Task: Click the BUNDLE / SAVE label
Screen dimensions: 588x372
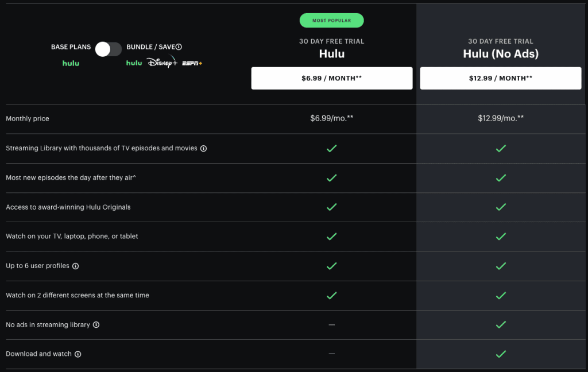Action: coord(151,47)
